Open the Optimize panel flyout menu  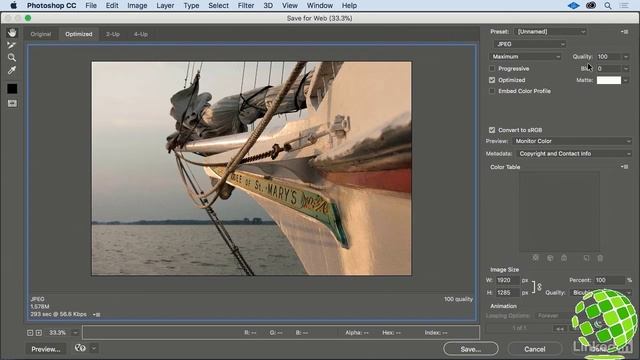tap(624, 32)
